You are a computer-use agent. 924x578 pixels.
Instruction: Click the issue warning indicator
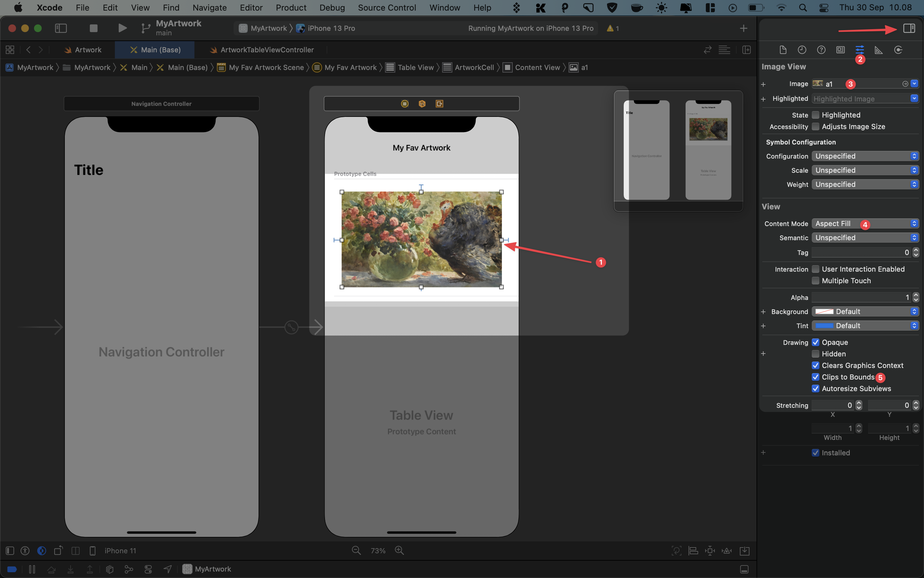pyautogui.click(x=613, y=28)
